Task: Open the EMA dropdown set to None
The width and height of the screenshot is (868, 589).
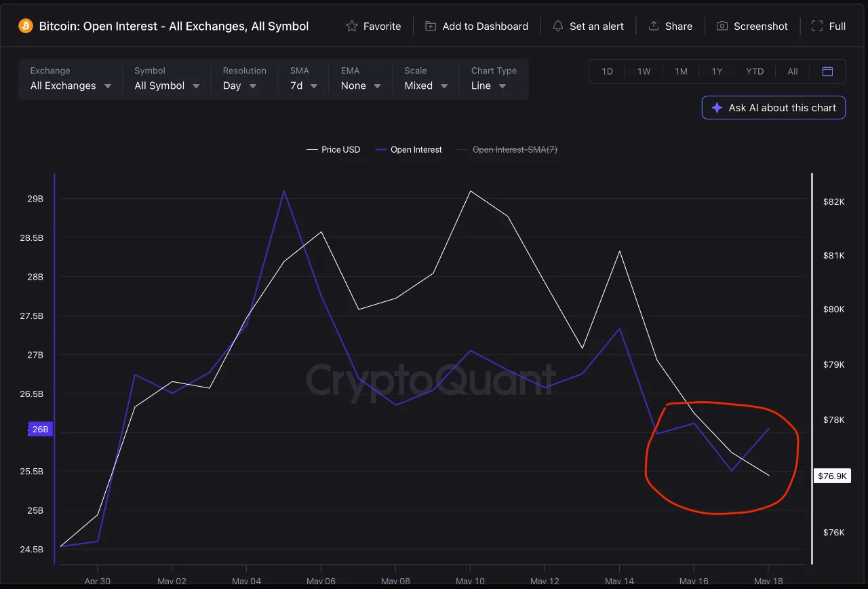Action: click(x=361, y=79)
